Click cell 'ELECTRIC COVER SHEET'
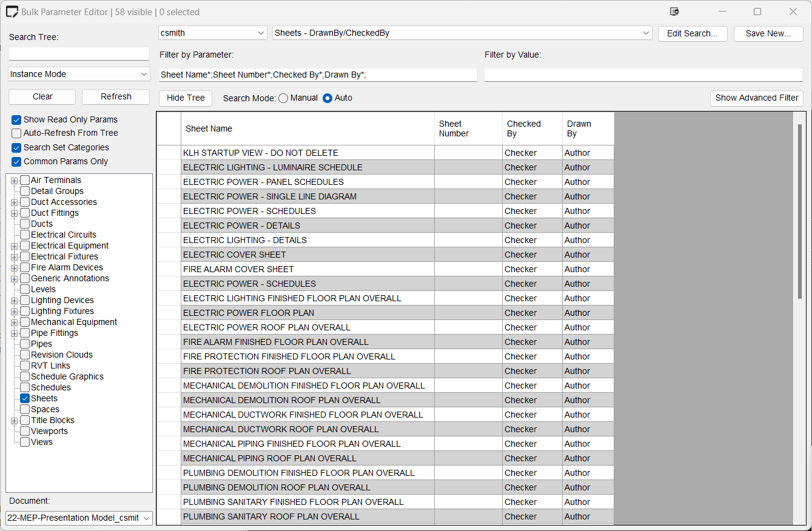This screenshot has height=531, width=812. (x=307, y=255)
